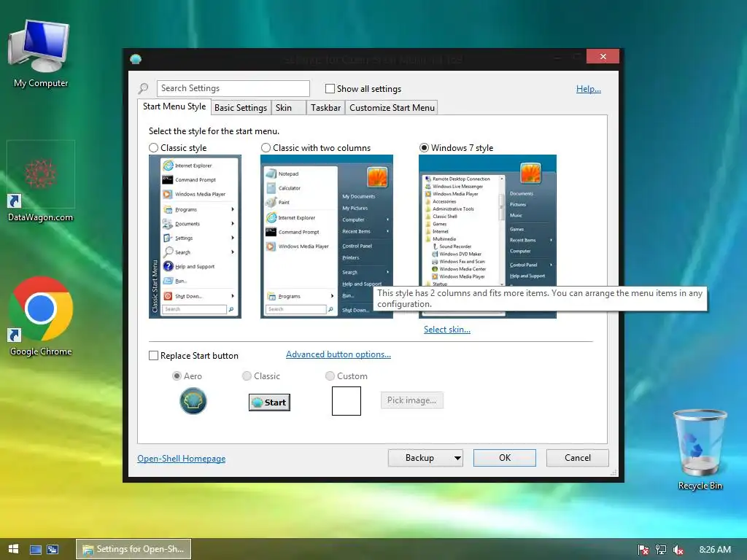The height and width of the screenshot is (560, 747).
Task: Close the Open-Shell settings window
Action: (603, 57)
